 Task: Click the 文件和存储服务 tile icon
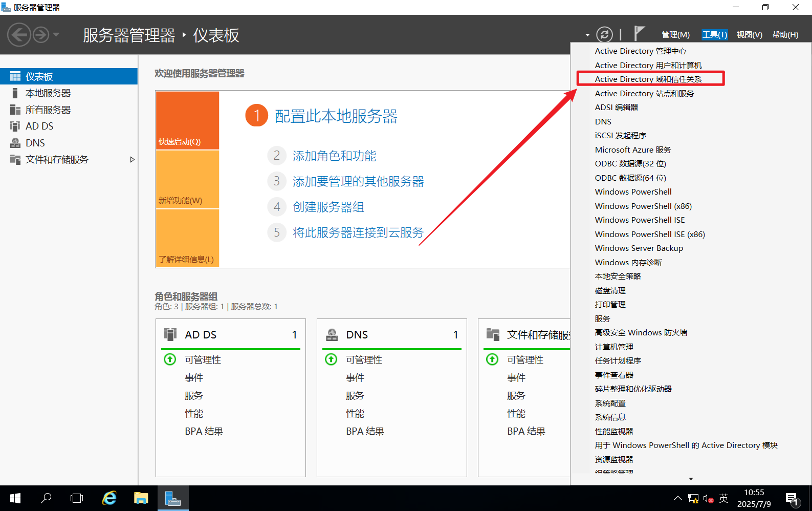[x=493, y=334]
